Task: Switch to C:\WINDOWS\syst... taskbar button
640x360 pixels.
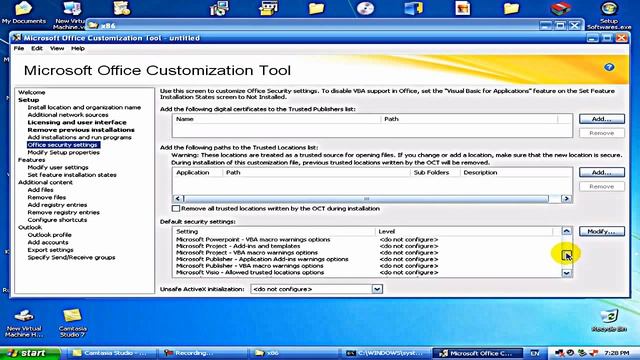Action: click(x=385, y=353)
